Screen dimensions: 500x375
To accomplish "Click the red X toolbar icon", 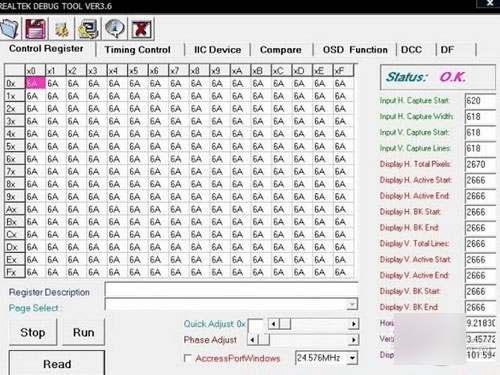I will [141, 29].
